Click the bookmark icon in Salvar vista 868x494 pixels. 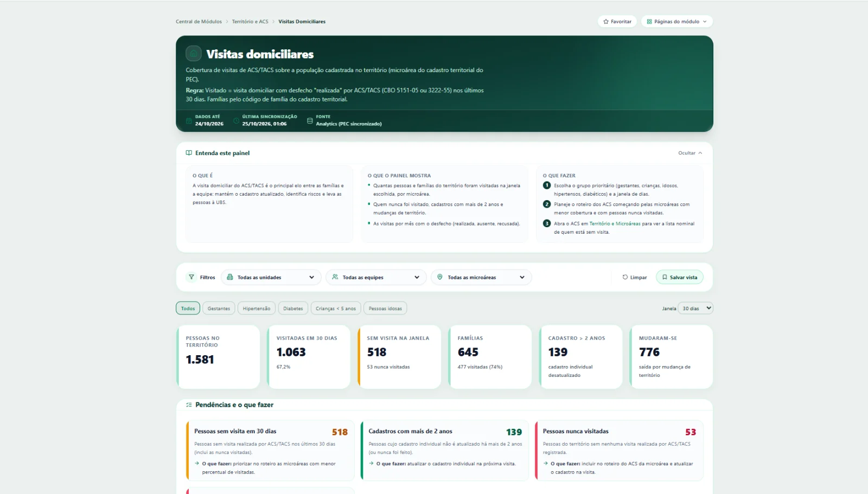pyautogui.click(x=665, y=277)
